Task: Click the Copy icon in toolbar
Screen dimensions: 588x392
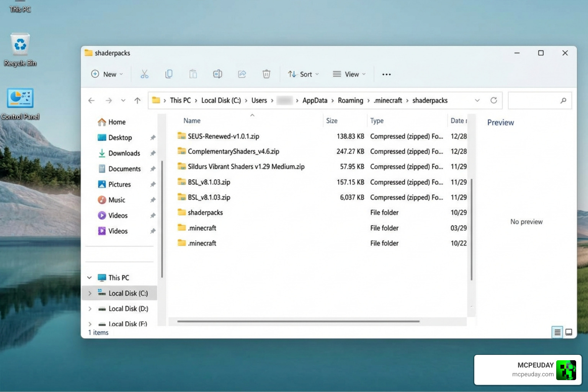Action: point(169,74)
